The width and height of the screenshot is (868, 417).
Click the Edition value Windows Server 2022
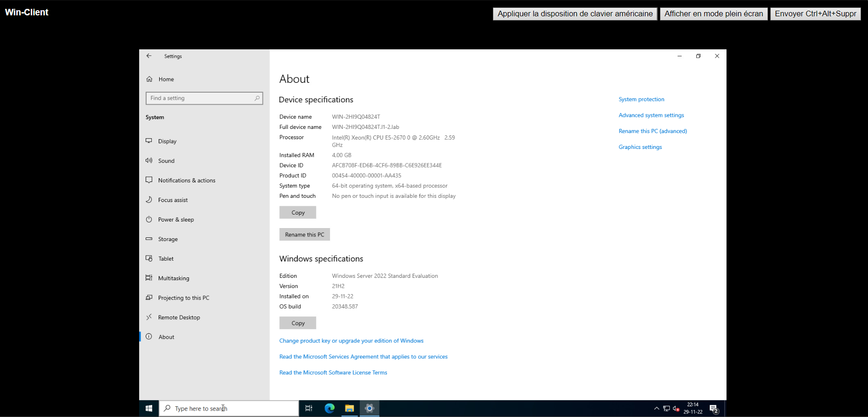(x=385, y=276)
